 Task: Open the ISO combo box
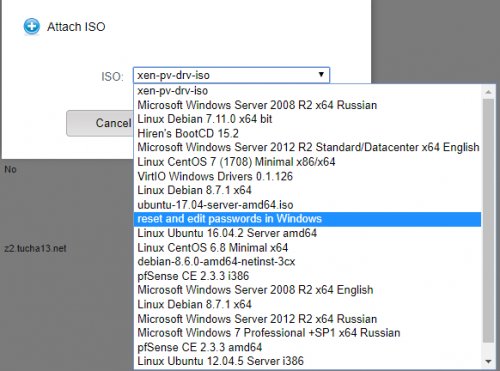click(231, 75)
